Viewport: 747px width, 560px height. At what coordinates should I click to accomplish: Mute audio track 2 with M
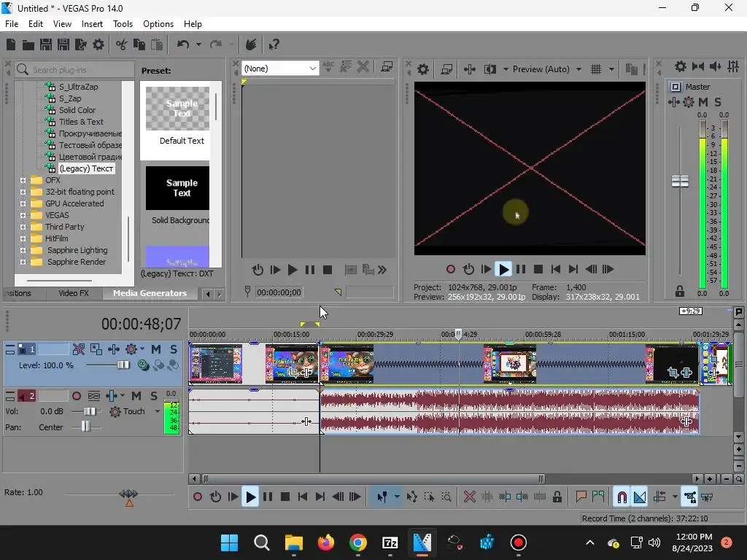point(136,396)
